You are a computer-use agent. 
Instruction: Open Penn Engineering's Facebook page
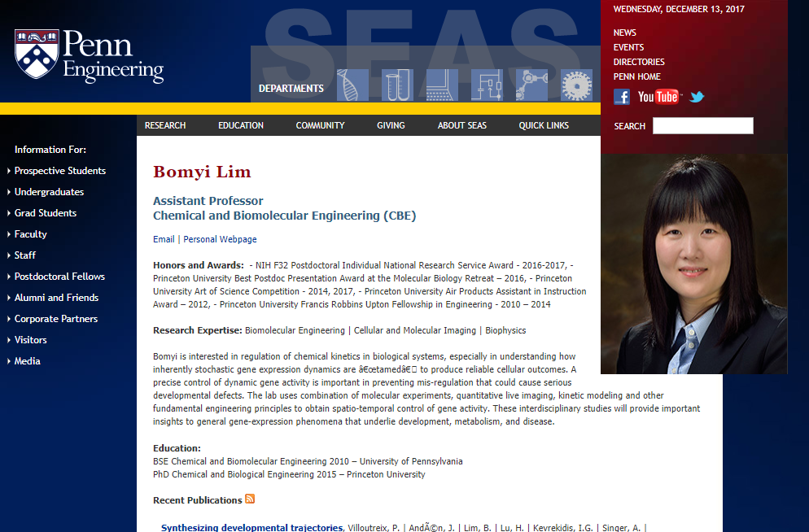tap(622, 98)
